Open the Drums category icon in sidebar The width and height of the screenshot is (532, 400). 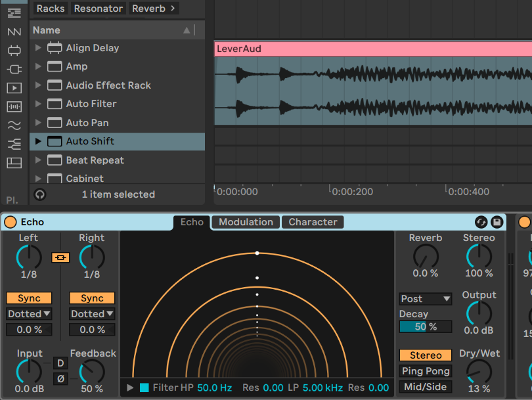(x=14, y=32)
